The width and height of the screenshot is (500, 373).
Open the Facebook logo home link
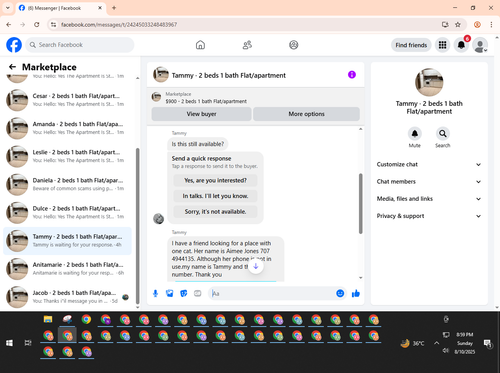coord(14,45)
